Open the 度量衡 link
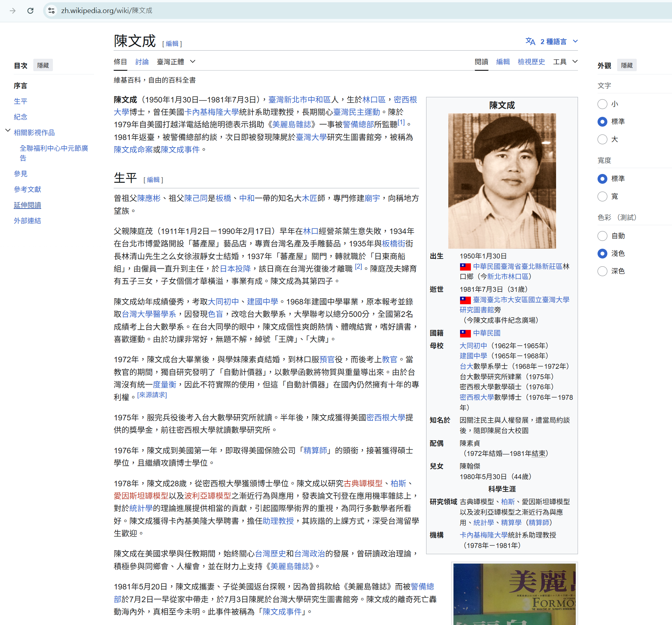 coord(165,385)
